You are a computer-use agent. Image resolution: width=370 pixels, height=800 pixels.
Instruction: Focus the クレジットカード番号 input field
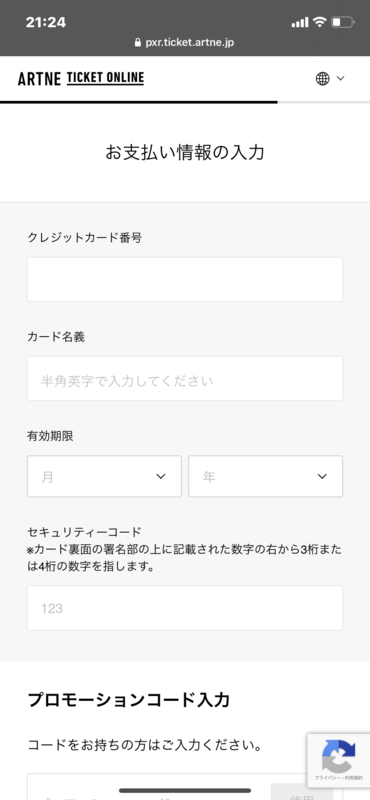pyautogui.click(x=185, y=279)
